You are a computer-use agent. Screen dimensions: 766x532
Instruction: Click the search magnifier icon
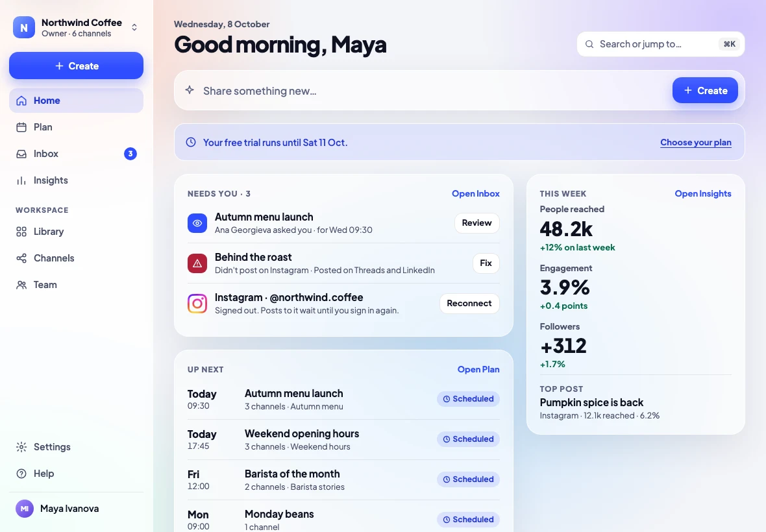[589, 44]
